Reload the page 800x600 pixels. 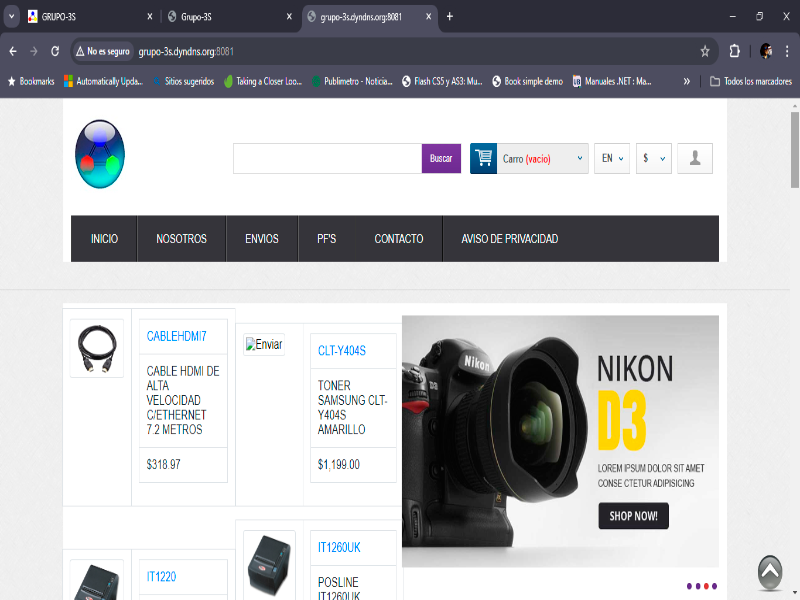(55, 52)
